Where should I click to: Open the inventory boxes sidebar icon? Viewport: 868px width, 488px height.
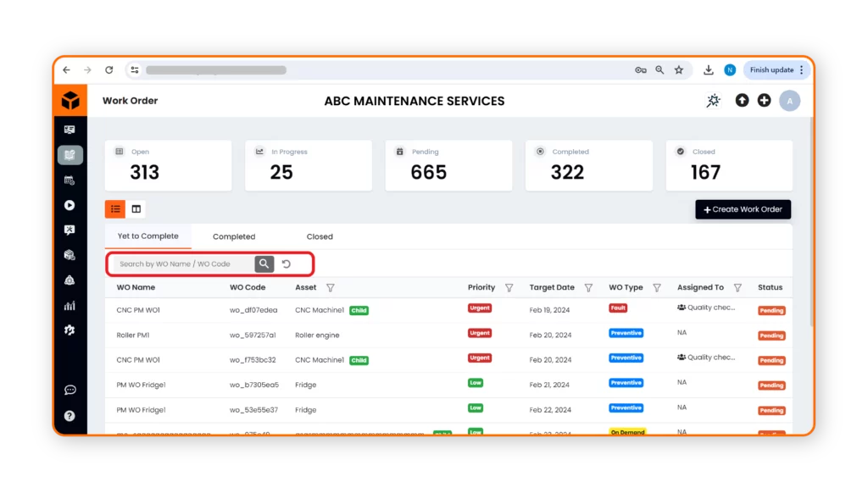tap(70, 255)
